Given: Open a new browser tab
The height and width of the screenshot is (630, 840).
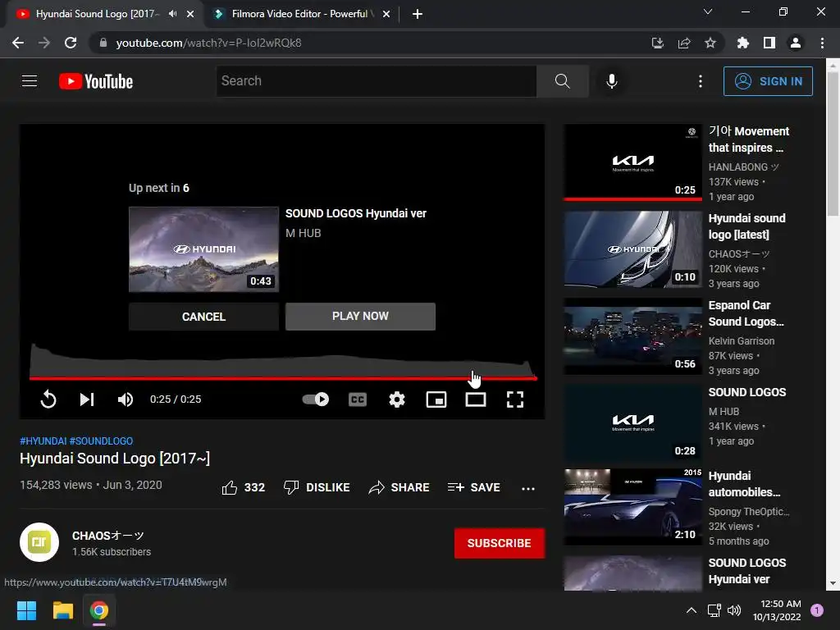Looking at the screenshot, I should 418,14.
